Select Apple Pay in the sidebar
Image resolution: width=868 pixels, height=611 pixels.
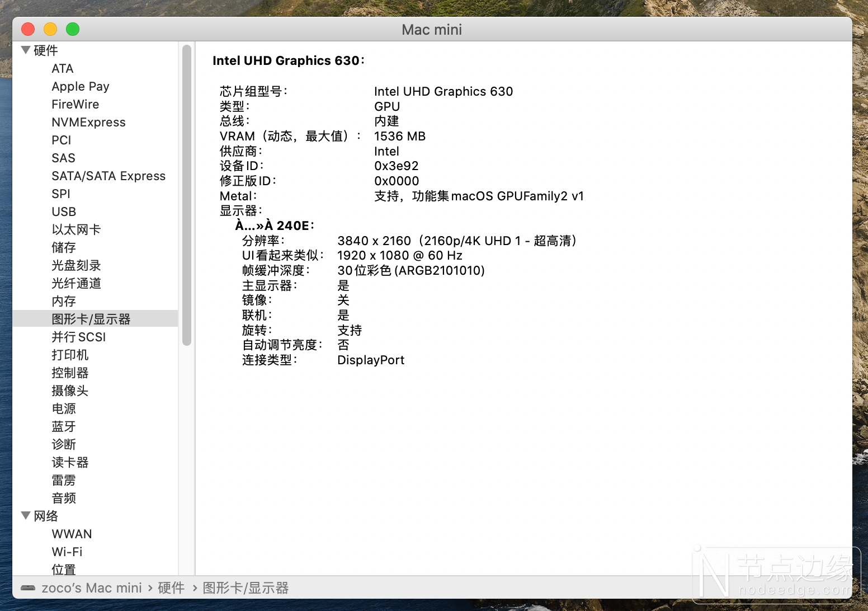(81, 86)
